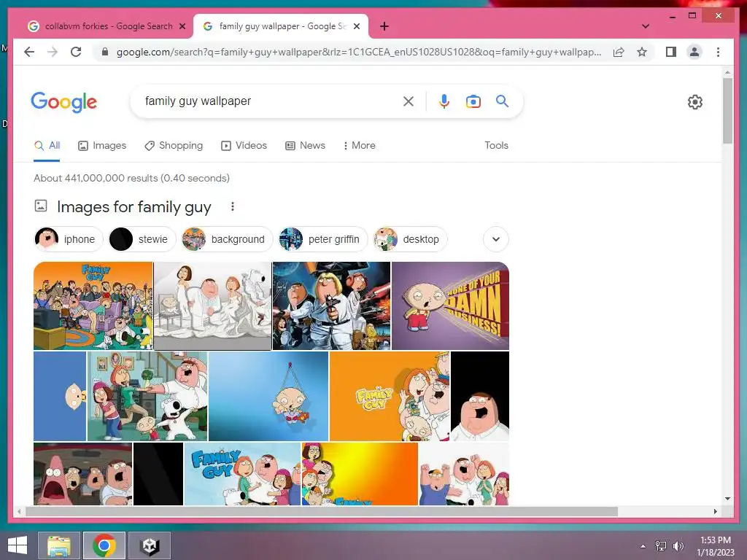The height and width of the screenshot is (560, 747).
Task: Open a new browser tab
Action: (x=384, y=26)
